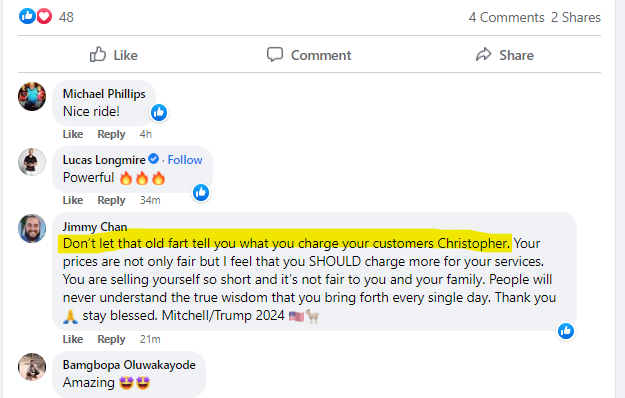Screen dimensions: 625x398
Task: Show the list of 4 Comments
Action: coord(506,18)
